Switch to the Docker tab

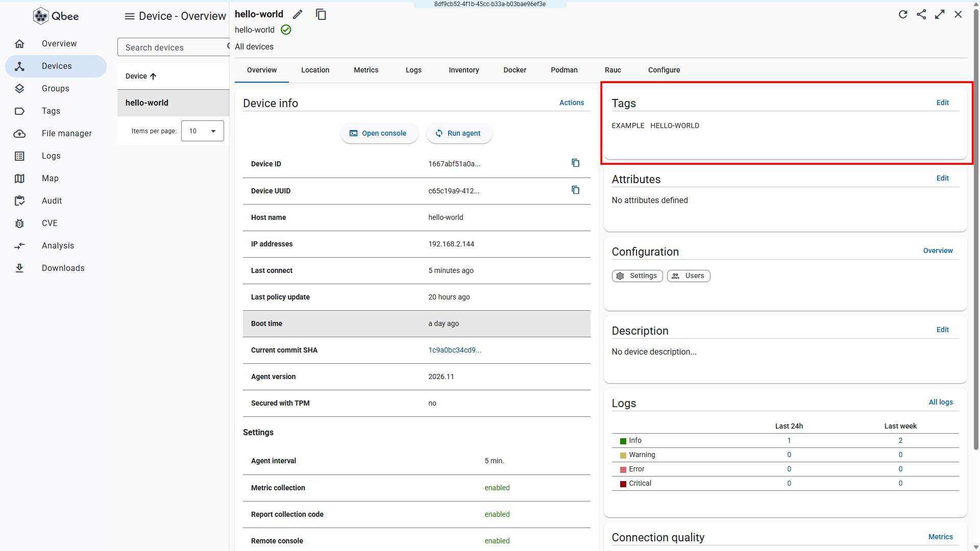click(514, 70)
